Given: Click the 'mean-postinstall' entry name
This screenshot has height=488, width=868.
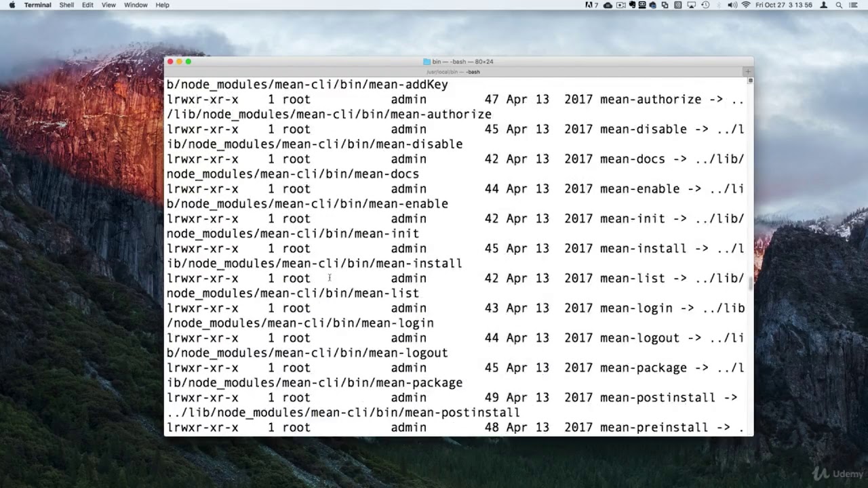Looking at the screenshot, I should pos(658,398).
